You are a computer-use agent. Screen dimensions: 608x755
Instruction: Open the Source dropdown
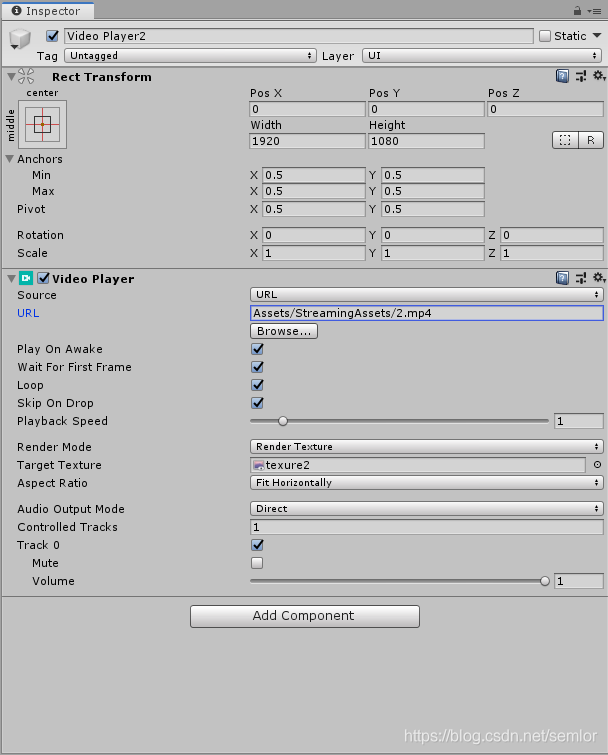(427, 294)
